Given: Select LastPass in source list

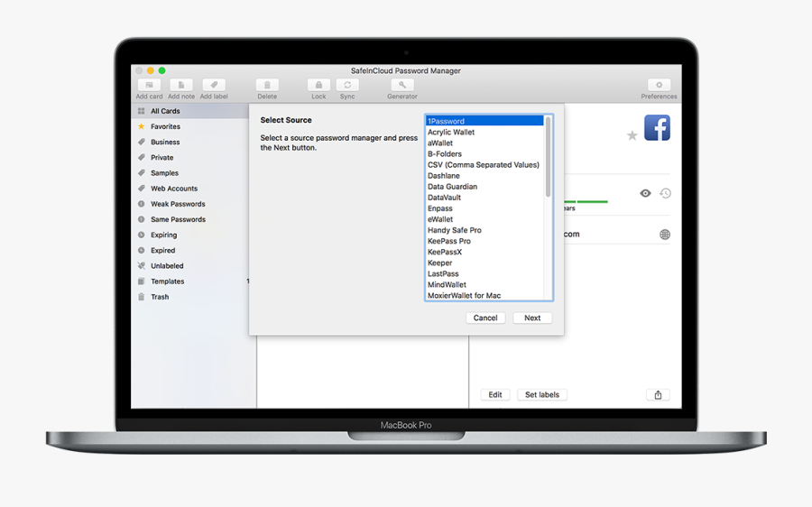Looking at the screenshot, I should [484, 273].
